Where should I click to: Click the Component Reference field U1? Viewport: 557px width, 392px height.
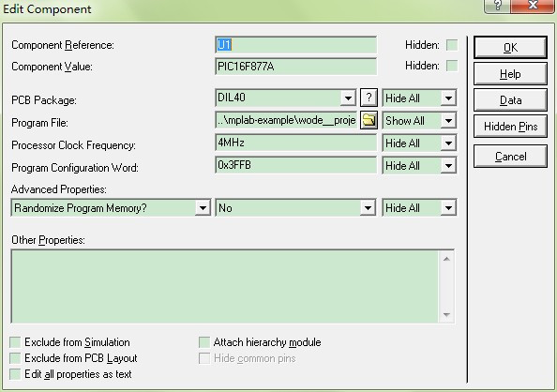[x=295, y=45]
